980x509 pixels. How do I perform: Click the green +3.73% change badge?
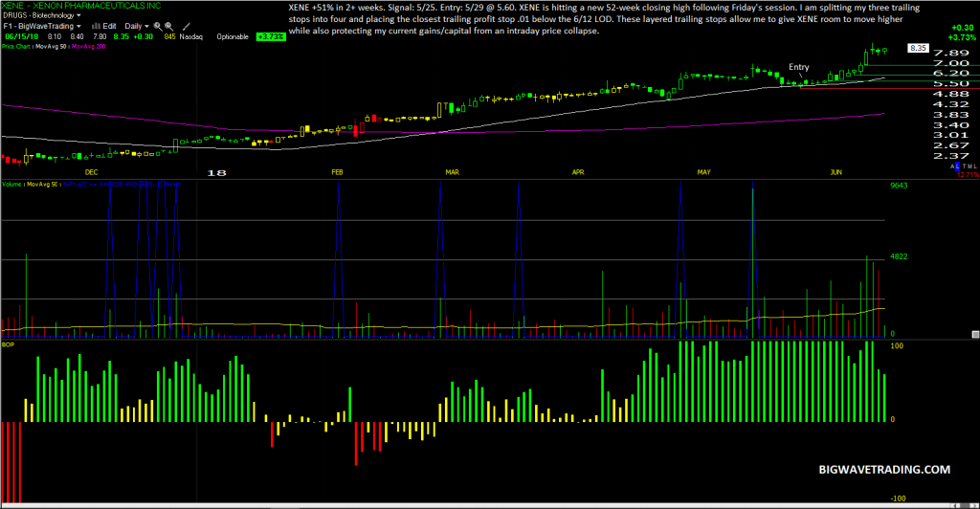point(271,37)
